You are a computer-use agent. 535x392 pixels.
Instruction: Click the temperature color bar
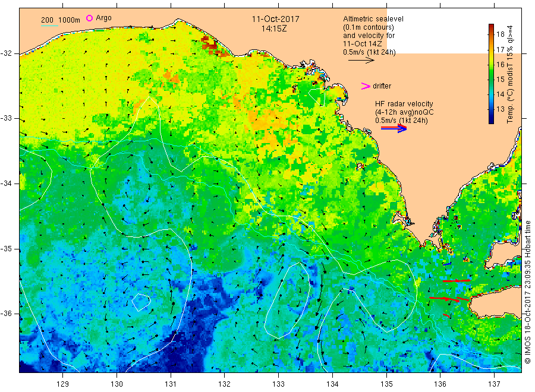pyautogui.click(x=491, y=74)
